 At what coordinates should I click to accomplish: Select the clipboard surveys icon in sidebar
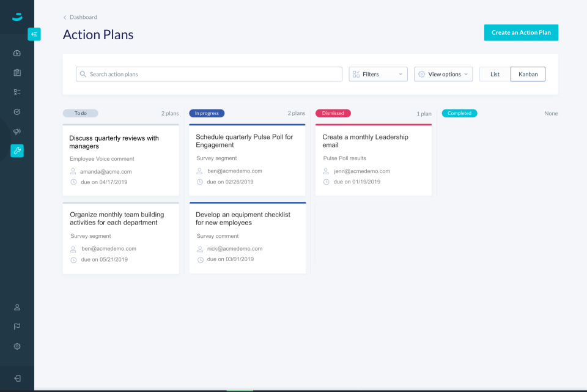click(x=17, y=72)
